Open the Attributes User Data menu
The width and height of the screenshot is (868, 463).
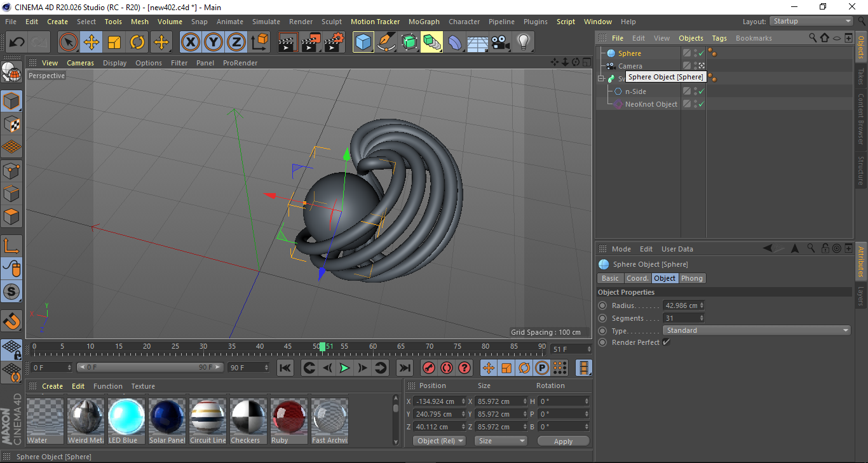pyautogui.click(x=677, y=249)
